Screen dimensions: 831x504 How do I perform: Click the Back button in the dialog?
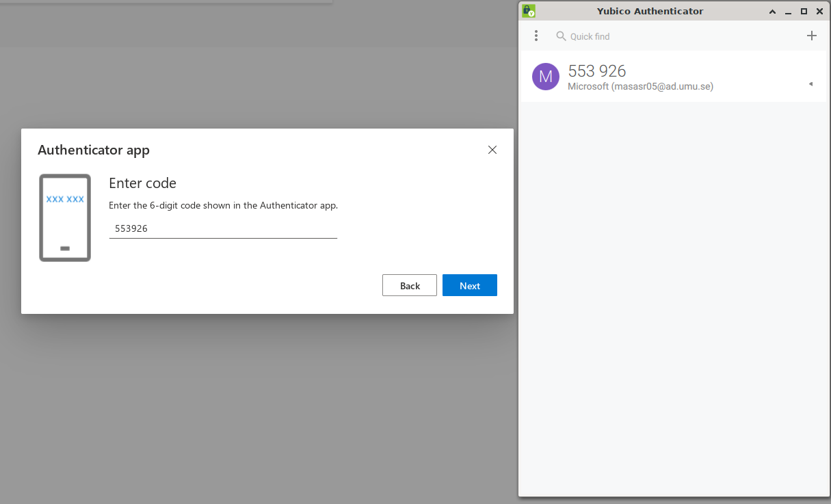coord(410,285)
